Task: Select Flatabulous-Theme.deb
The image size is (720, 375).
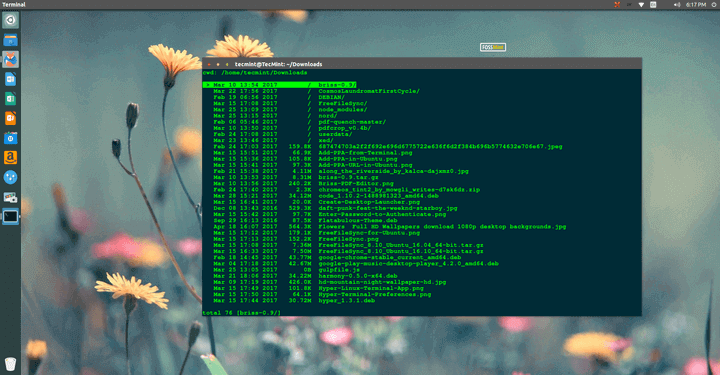Action: pyautogui.click(x=305, y=220)
